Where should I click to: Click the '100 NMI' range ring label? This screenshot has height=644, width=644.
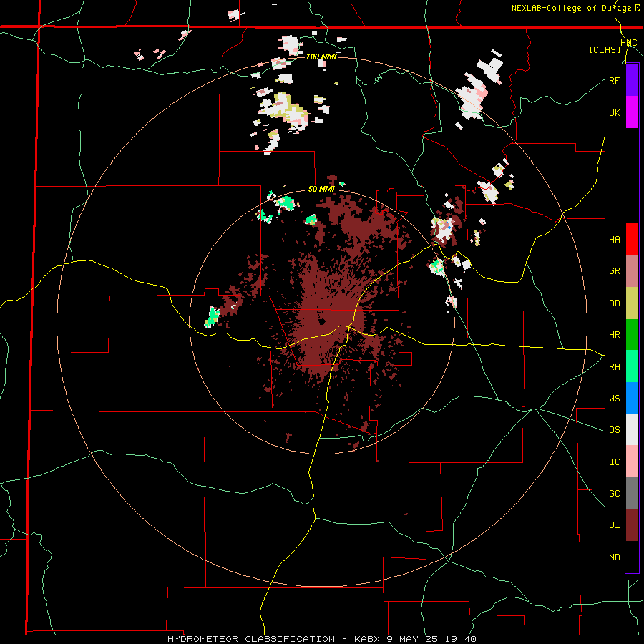(x=321, y=57)
